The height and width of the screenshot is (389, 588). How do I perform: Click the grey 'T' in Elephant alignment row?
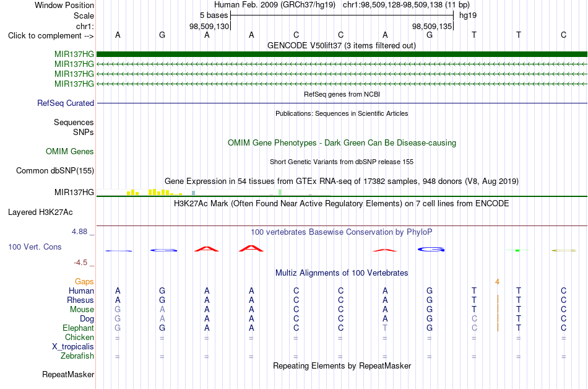385,328
